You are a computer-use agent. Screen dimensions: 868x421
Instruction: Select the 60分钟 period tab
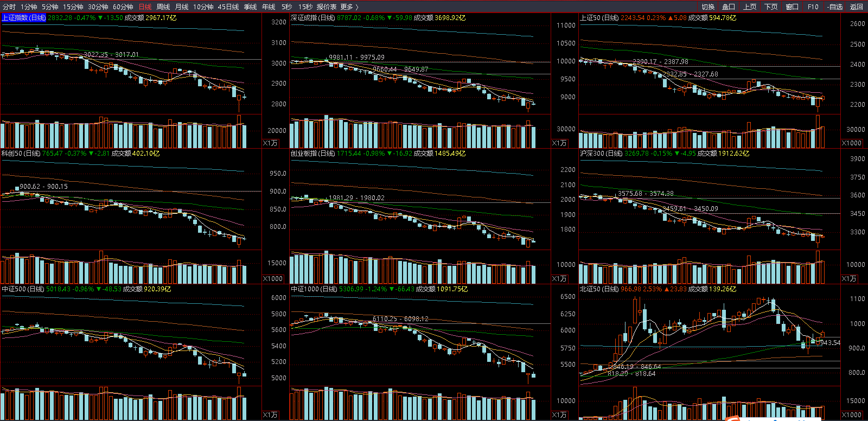123,7
